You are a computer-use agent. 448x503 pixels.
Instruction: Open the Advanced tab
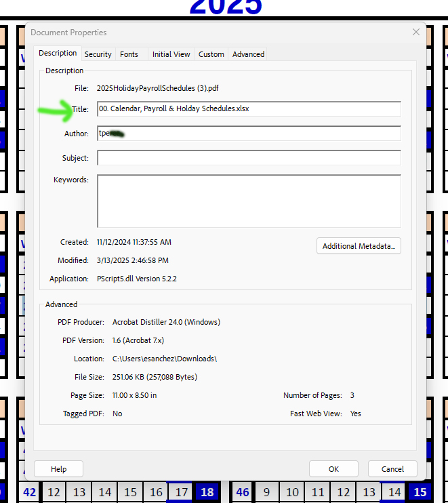tap(248, 54)
